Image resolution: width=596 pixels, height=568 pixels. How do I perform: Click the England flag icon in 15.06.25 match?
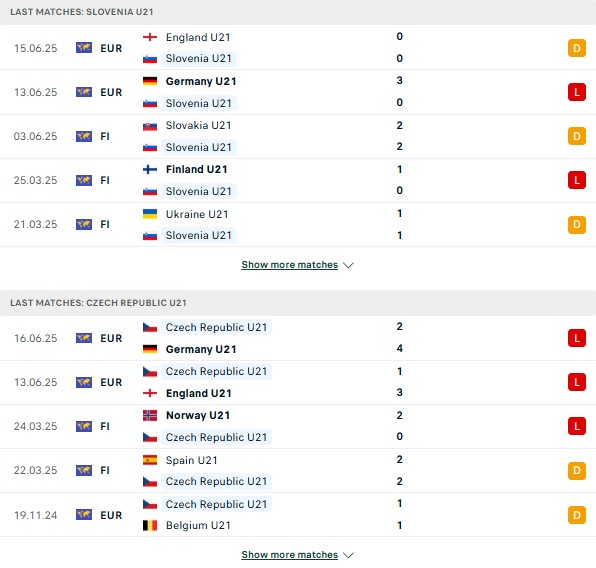pyautogui.click(x=150, y=37)
